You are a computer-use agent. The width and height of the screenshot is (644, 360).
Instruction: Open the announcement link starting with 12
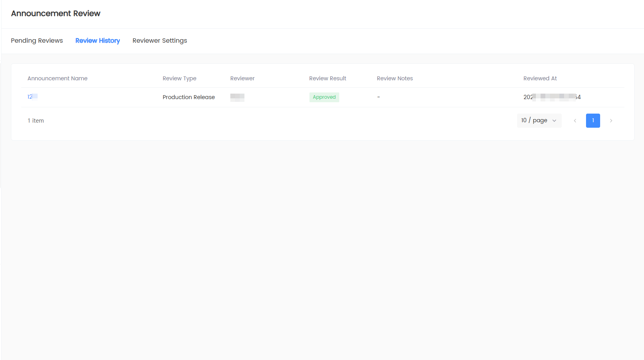[33, 97]
